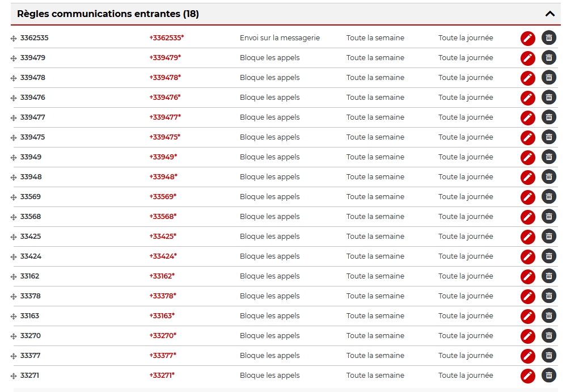The image size is (579, 392).
Task: Click the red +33163* pattern
Action: coord(162,316)
